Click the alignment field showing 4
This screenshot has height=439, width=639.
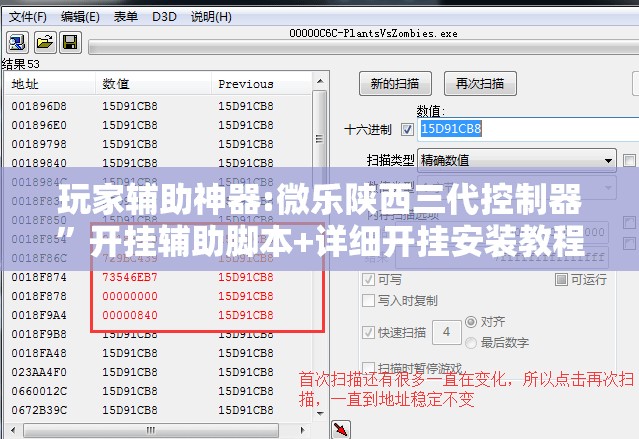(447, 332)
